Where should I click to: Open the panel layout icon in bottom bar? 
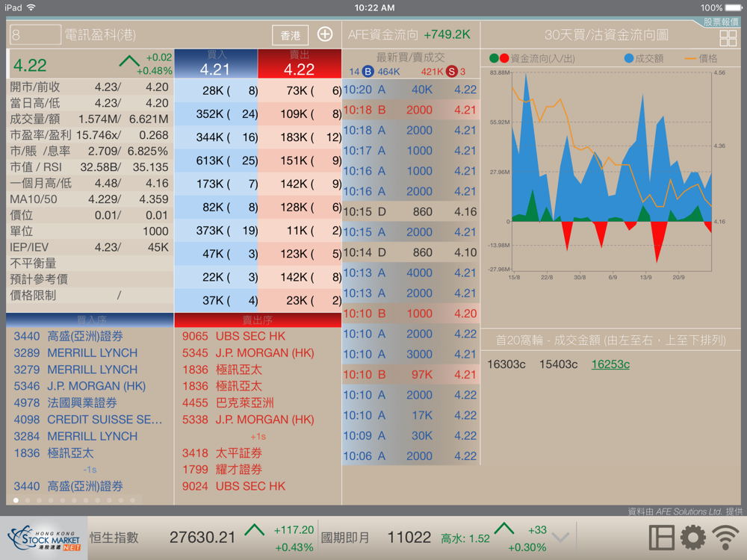661,537
